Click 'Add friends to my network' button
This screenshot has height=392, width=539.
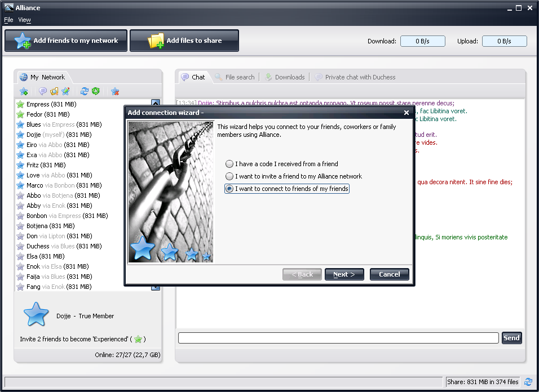point(66,41)
